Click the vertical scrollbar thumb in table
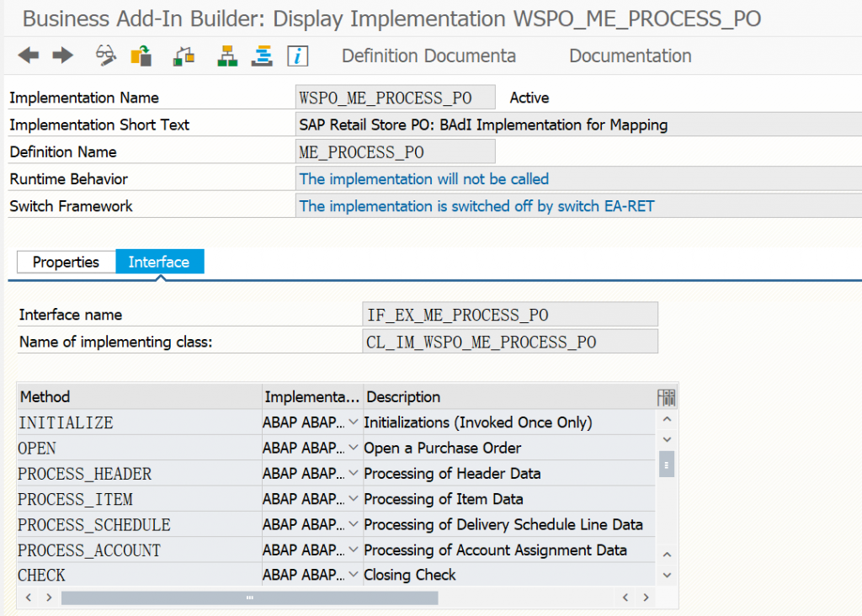 [x=667, y=464]
